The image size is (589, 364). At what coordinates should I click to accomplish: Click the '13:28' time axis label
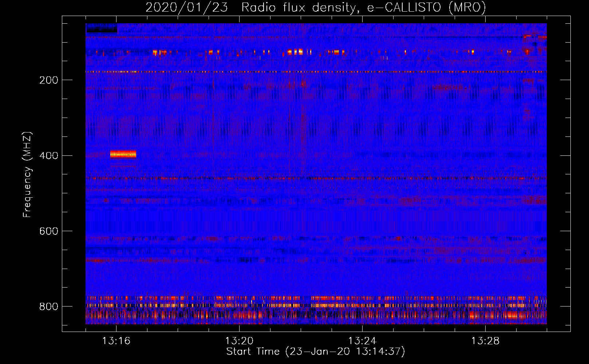click(485, 341)
